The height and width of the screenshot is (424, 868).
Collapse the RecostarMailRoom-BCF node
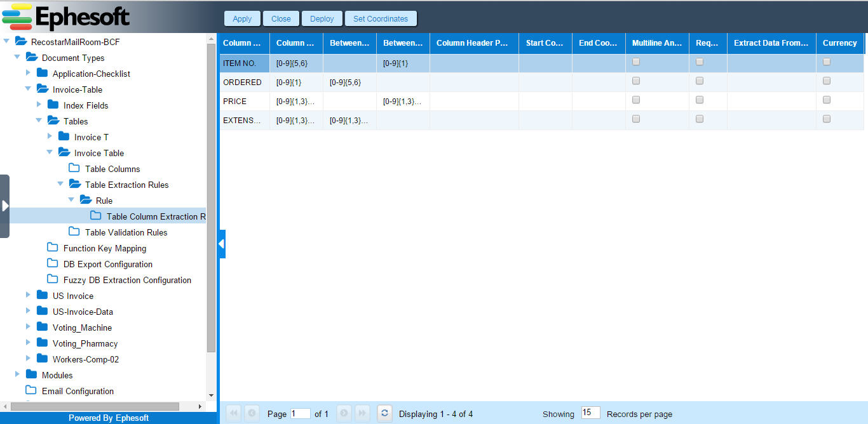(x=6, y=41)
